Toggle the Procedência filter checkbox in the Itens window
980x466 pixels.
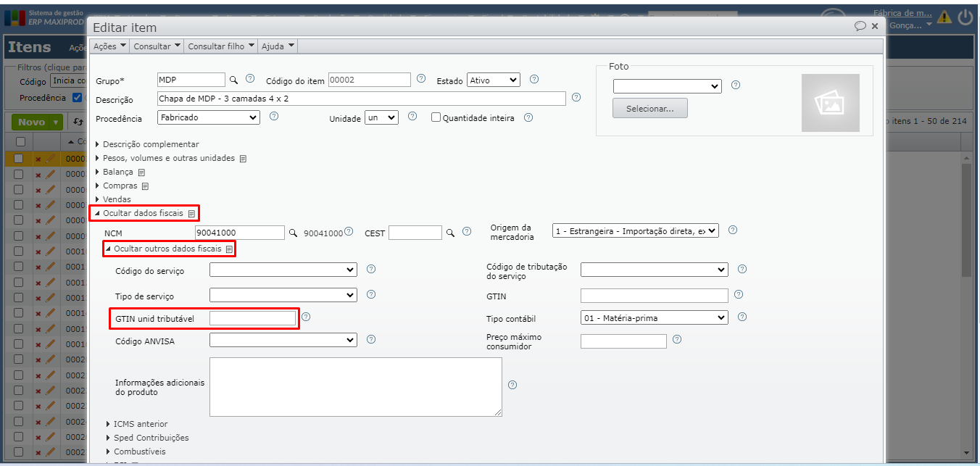coord(78,98)
